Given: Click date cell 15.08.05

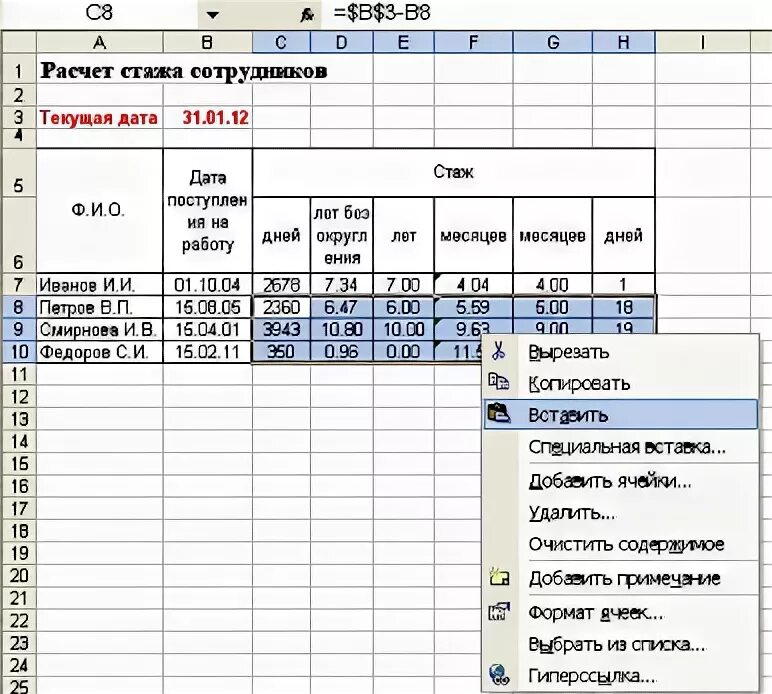Looking at the screenshot, I should point(207,307).
